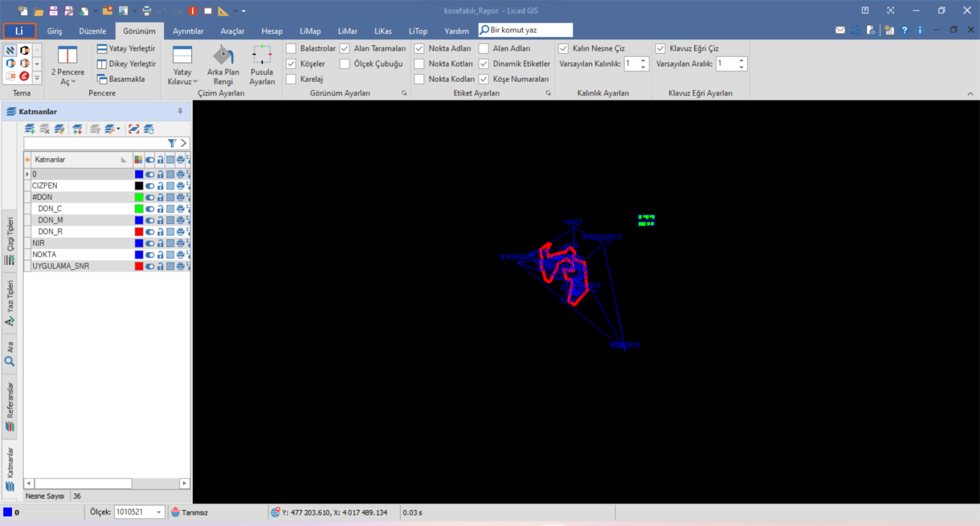The image size is (980, 526).
Task: Enable the Balastrolar checkbox
Action: [x=291, y=48]
